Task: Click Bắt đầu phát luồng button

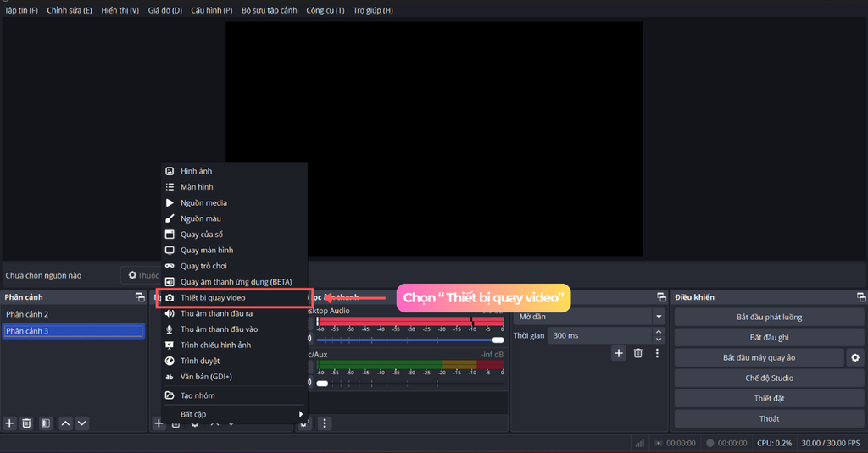Action: (769, 317)
